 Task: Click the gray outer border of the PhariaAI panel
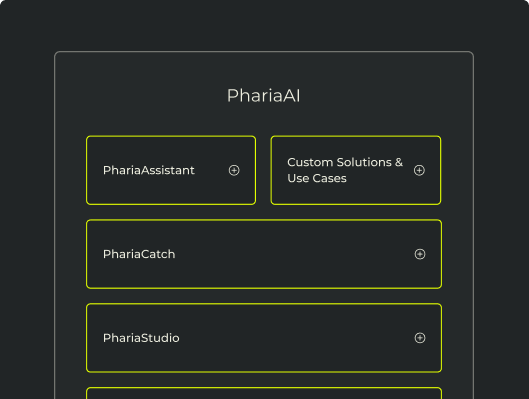click(264, 52)
